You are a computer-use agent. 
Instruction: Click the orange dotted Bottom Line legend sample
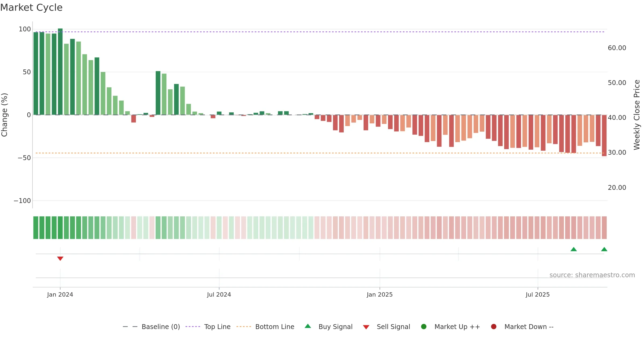[x=244, y=327]
